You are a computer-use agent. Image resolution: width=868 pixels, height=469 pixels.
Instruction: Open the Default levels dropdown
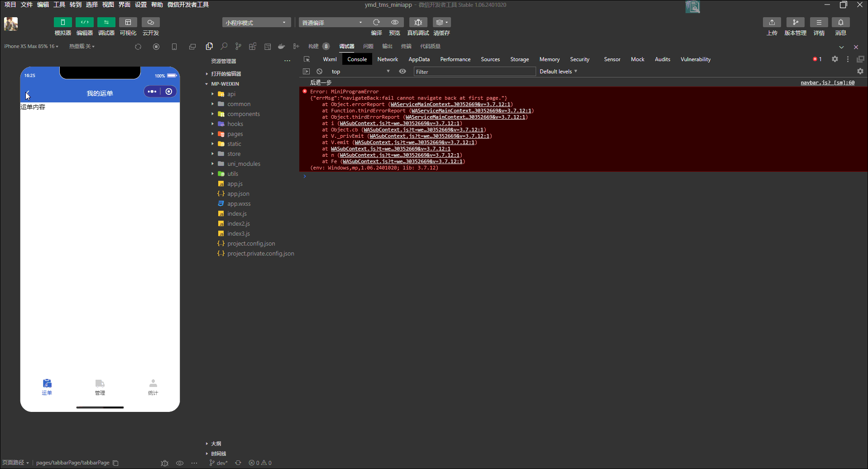click(x=558, y=72)
